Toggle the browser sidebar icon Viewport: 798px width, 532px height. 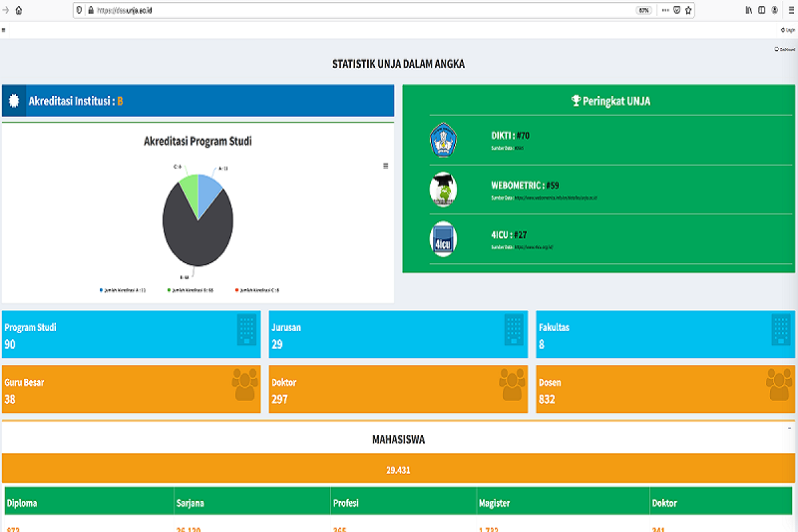(x=761, y=10)
